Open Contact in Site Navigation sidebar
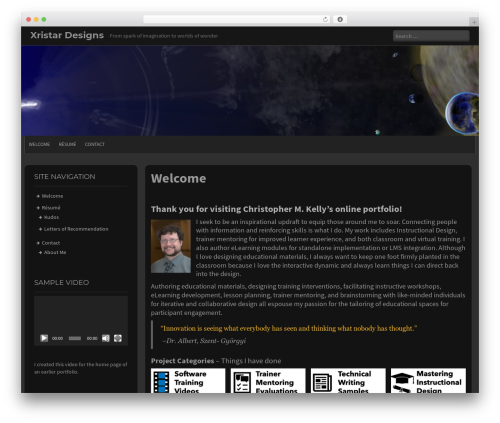The width and height of the screenshot is (500, 423). (51, 243)
